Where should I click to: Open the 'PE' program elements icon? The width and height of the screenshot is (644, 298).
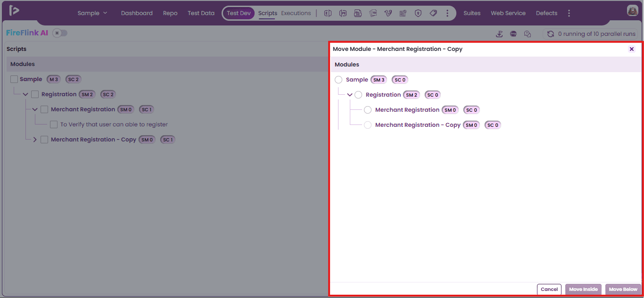point(343,13)
